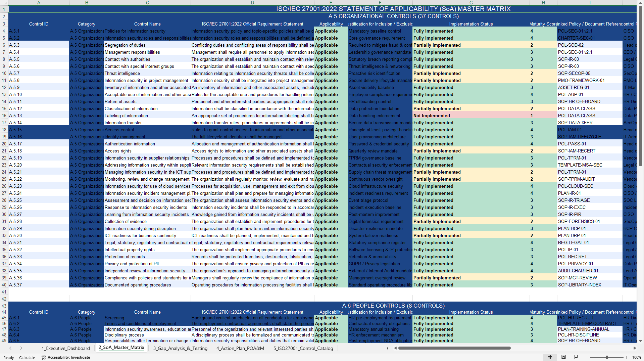Select the 'Segregation of duties' cell
Screen dimensions: 644x361
(x=147, y=45)
